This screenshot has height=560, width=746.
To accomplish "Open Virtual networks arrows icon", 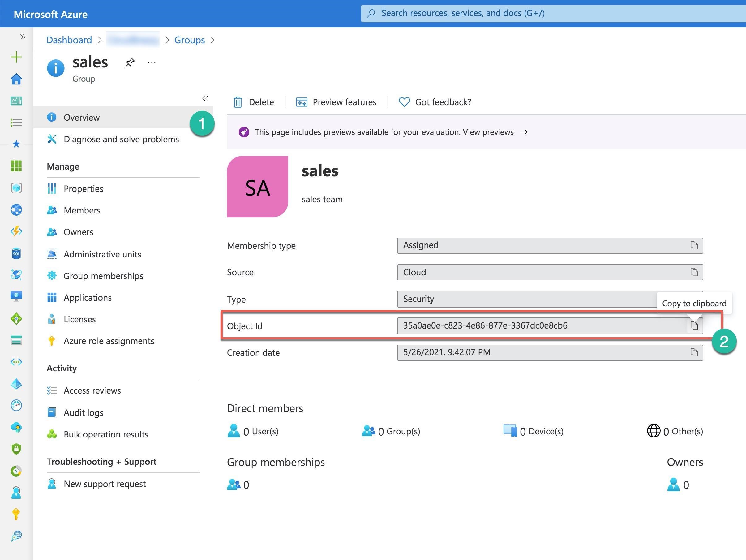I will pyautogui.click(x=16, y=362).
